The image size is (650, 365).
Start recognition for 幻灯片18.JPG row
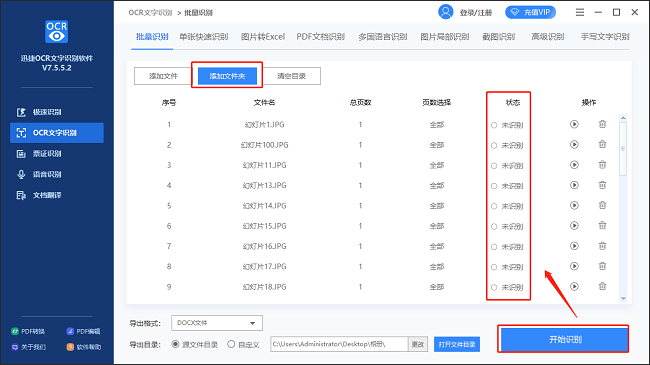pos(574,287)
